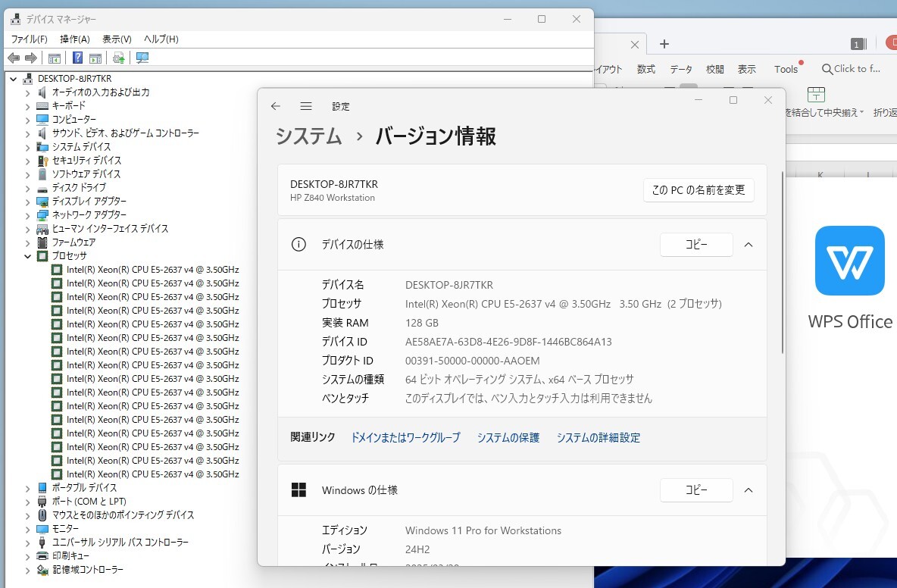
Task: Switch to the データ tab in WPS
Action: (681, 69)
